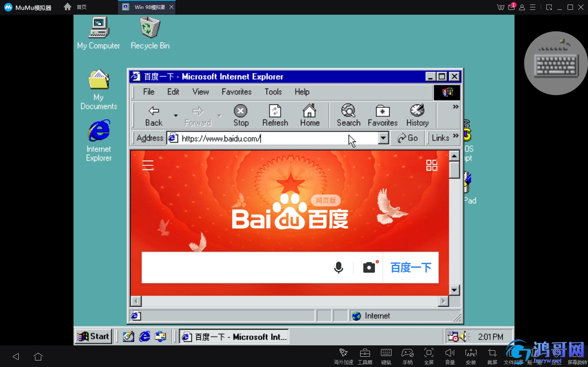The width and height of the screenshot is (588, 367).
Task: Open the MuMu mail notification icon
Action: [511, 7]
